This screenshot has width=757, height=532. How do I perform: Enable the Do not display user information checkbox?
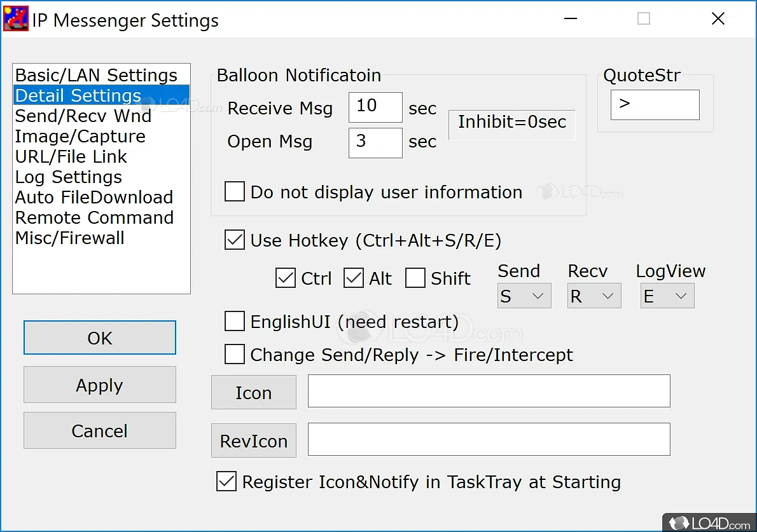tap(235, 192)
